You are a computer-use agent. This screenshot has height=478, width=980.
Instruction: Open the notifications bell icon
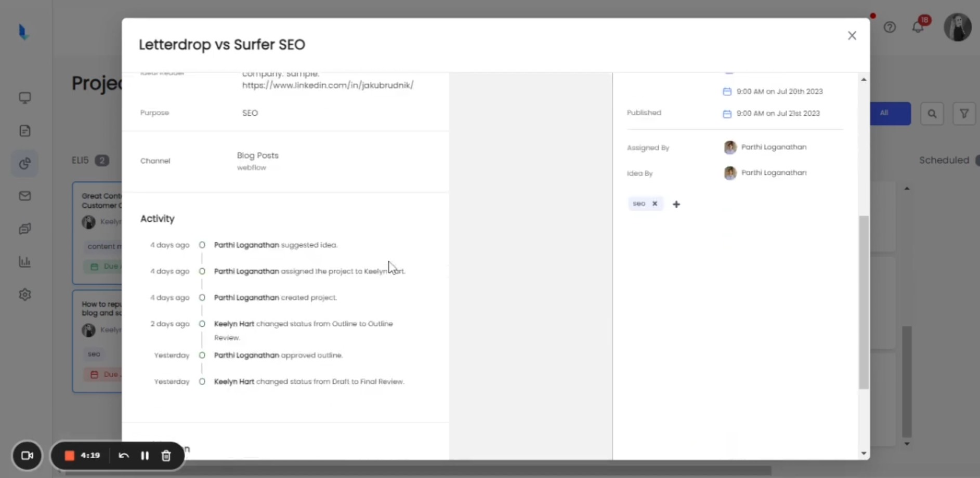(x=918, y=27)
